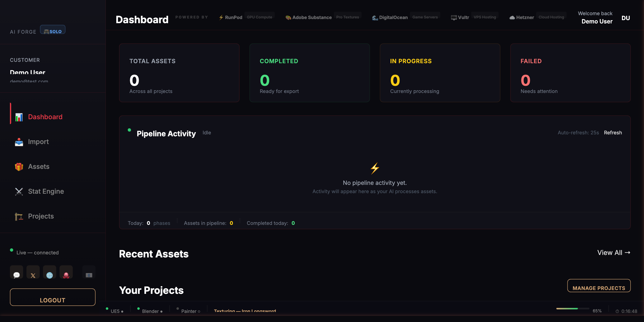Open the Dashboard sidebar icon
The height and width of the screenshot is (322, 644).
pyautogui.click(x=19, y=117)
